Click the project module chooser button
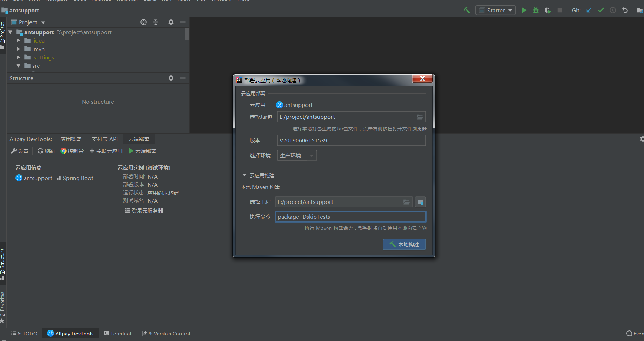644x341 pixels. point(420,202)
